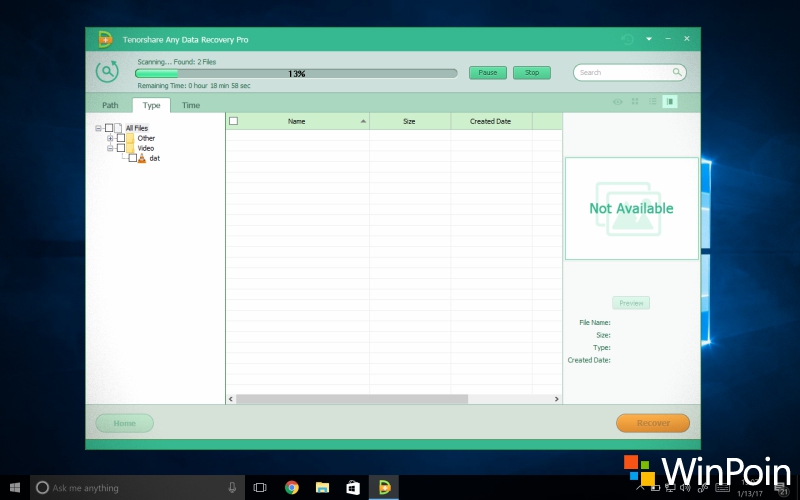
Task: Click the Video folder icon in the tree
Action: click(130, 148)
